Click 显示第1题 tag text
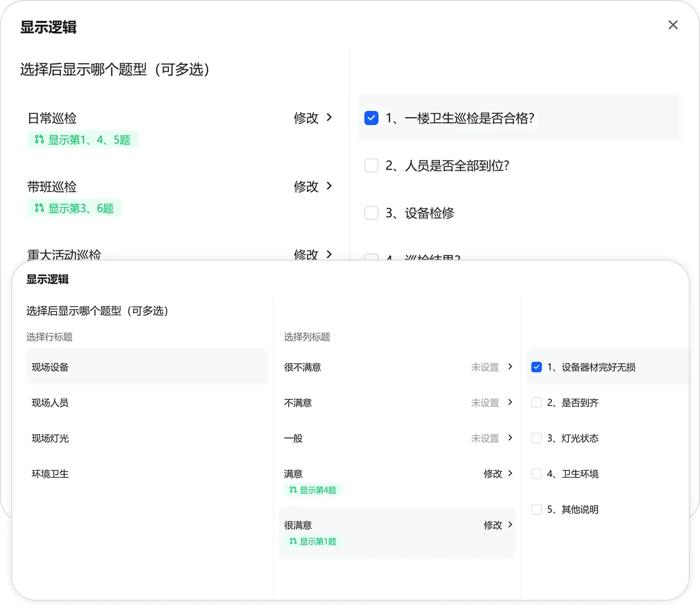 [x=318, y=541]
